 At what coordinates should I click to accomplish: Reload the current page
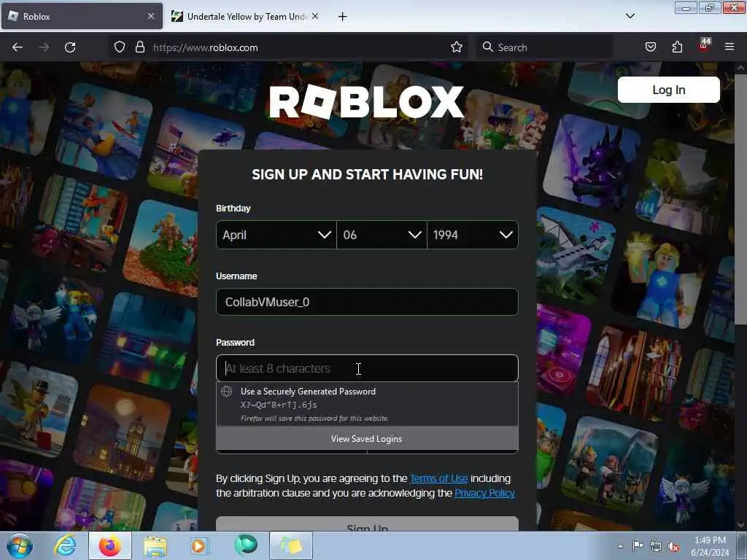tap(70, 47)
